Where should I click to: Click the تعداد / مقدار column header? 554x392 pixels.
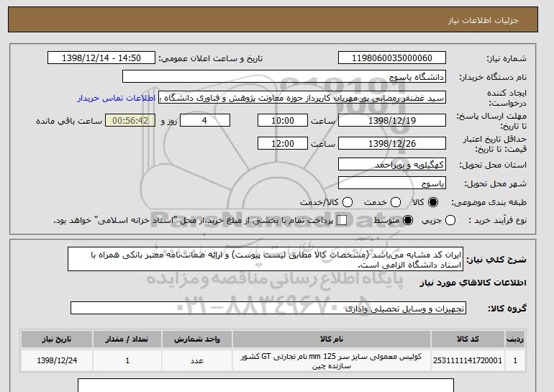127,339
